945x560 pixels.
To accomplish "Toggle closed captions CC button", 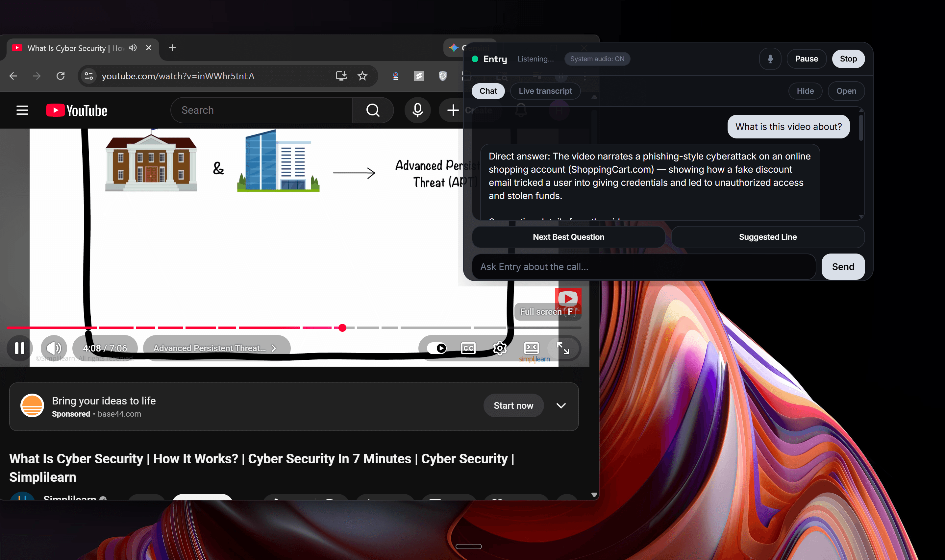I will click(x=468, y=348).
